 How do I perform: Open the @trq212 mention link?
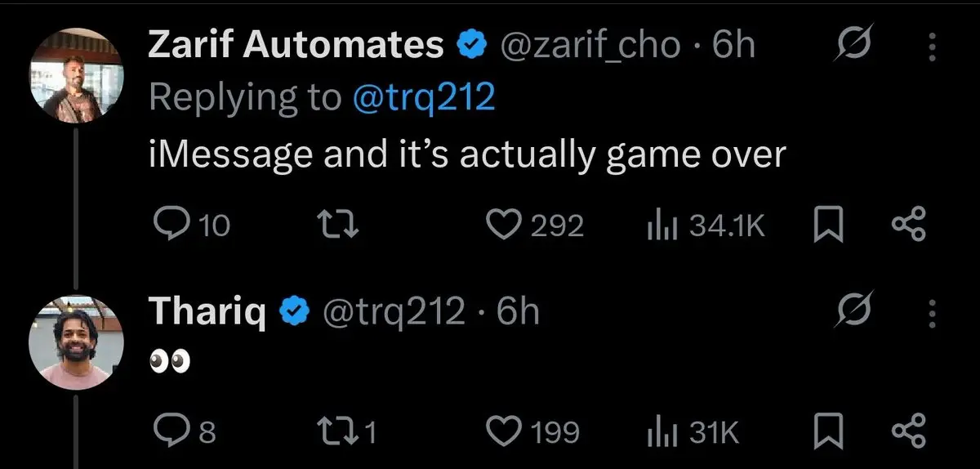point(423,98)
